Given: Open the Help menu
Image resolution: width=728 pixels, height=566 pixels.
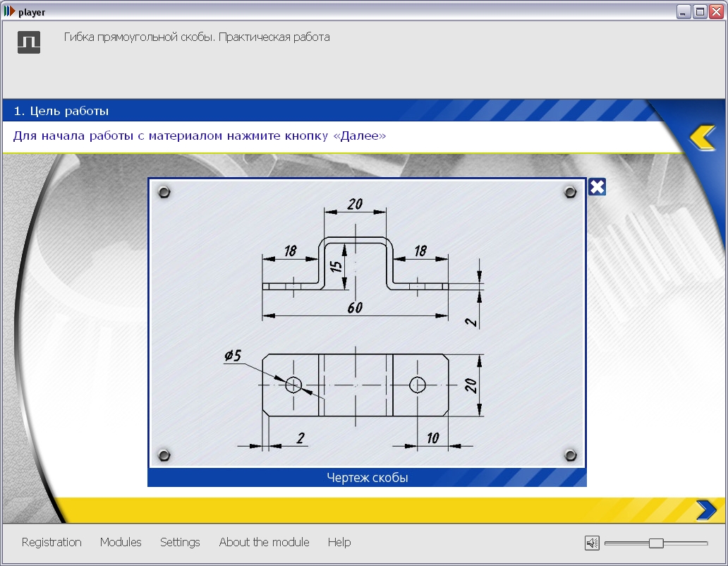Looking at the screenshot, I should click(x=339, y=542).
